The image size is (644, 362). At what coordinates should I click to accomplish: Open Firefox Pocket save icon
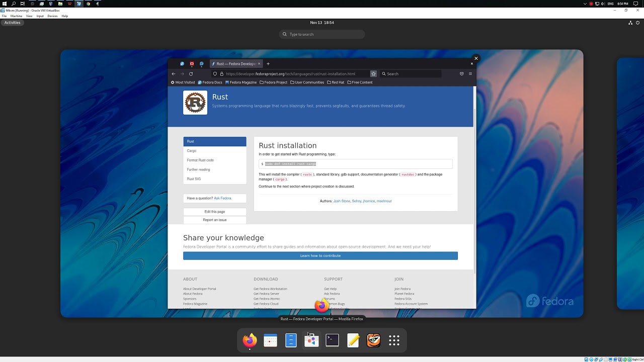click(461, 74)
